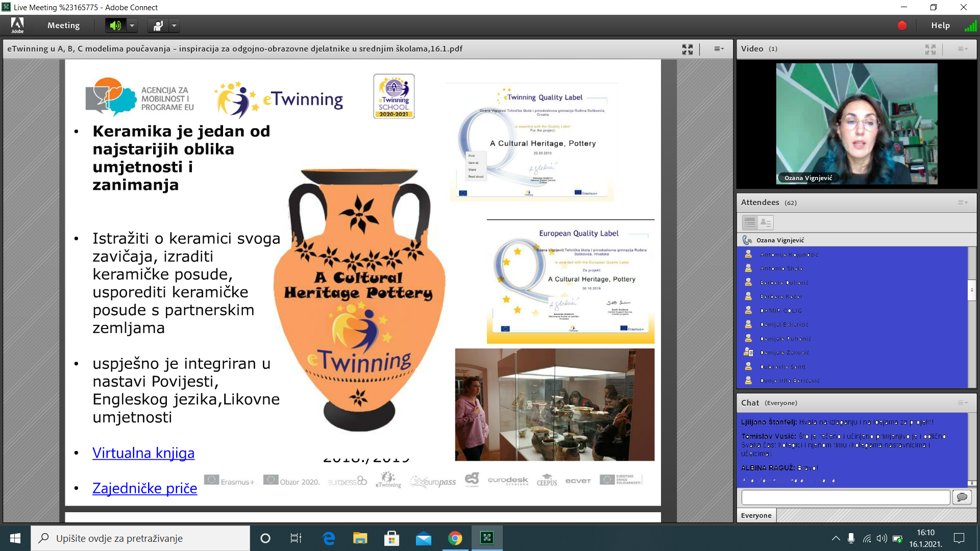Click the attendees list scrollbar handle
Viewport: 980px width, 551px height.
click(x=972, y=290)
